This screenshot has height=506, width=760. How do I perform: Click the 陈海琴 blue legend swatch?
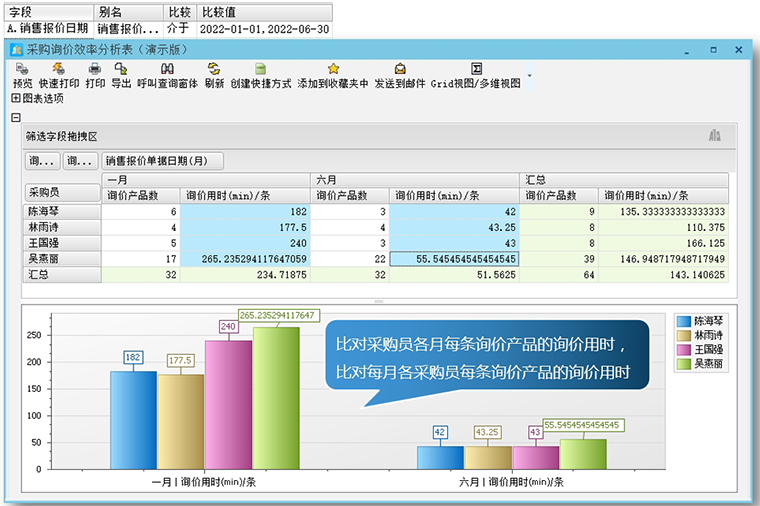[x=684, y=321]
